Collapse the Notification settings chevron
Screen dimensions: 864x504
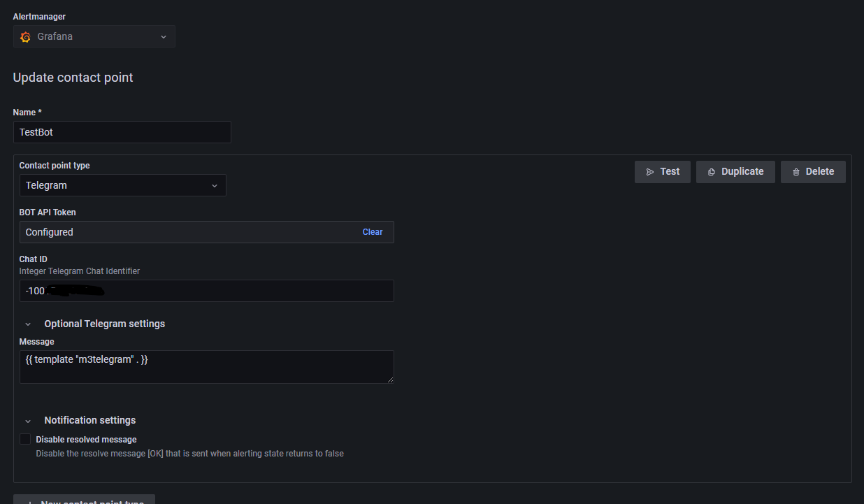[x=28, y=421]
